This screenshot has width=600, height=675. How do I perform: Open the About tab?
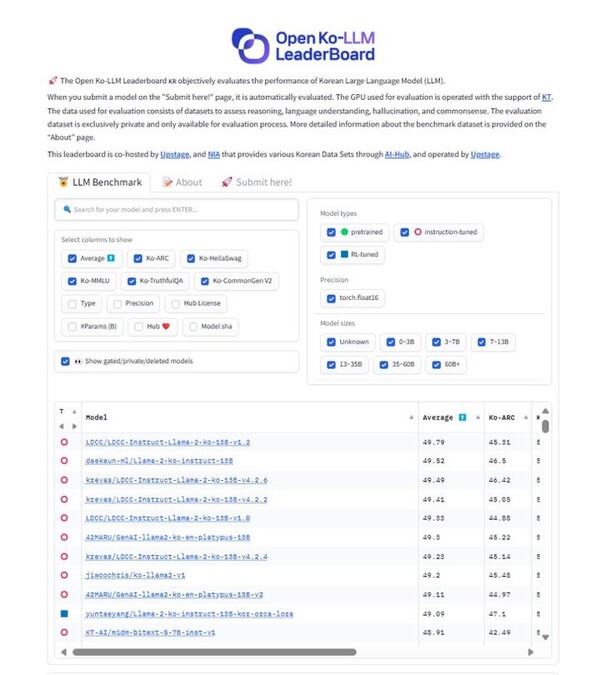182,182
